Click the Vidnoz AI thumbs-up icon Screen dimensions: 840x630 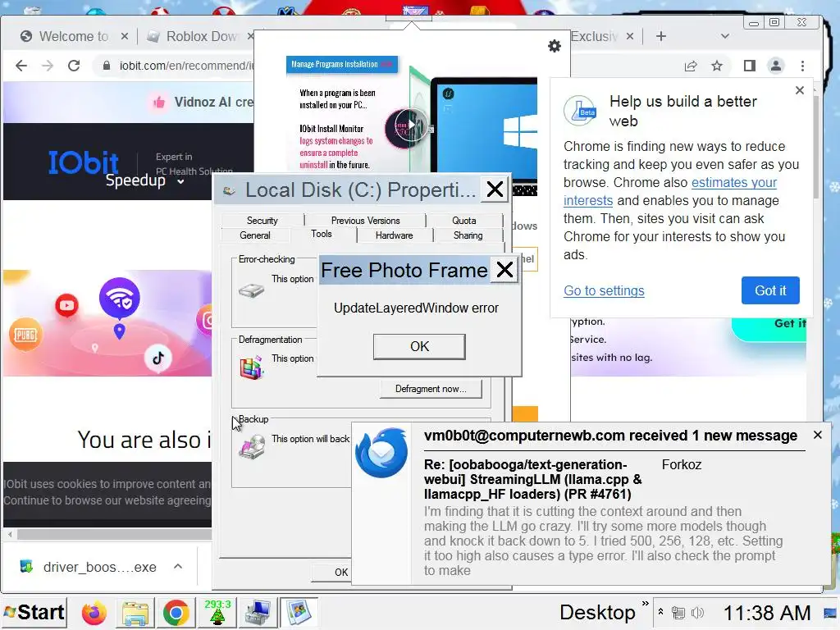[159, 102]
